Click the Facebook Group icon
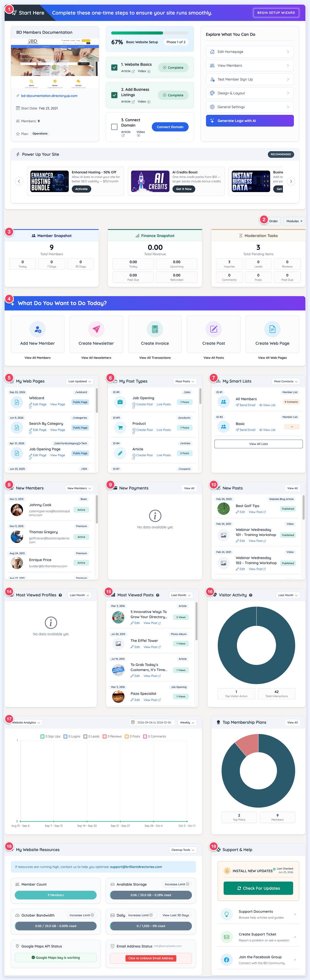The image size is (310, 980). (x=227, y=960)
